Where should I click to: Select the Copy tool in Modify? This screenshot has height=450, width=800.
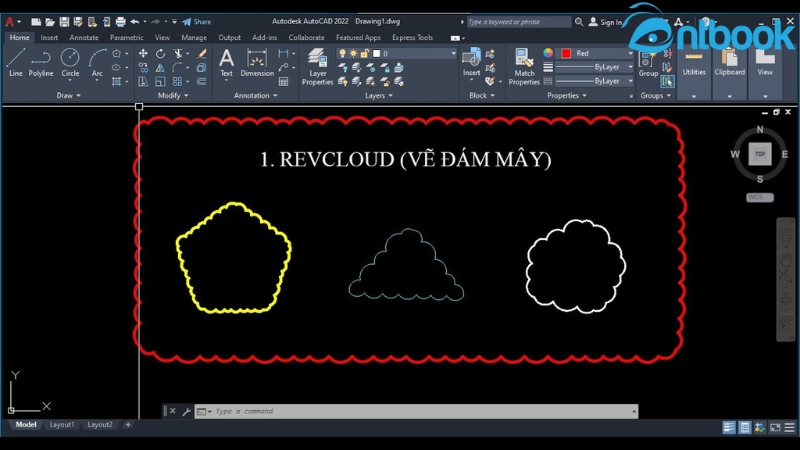(x=143, y=67)
